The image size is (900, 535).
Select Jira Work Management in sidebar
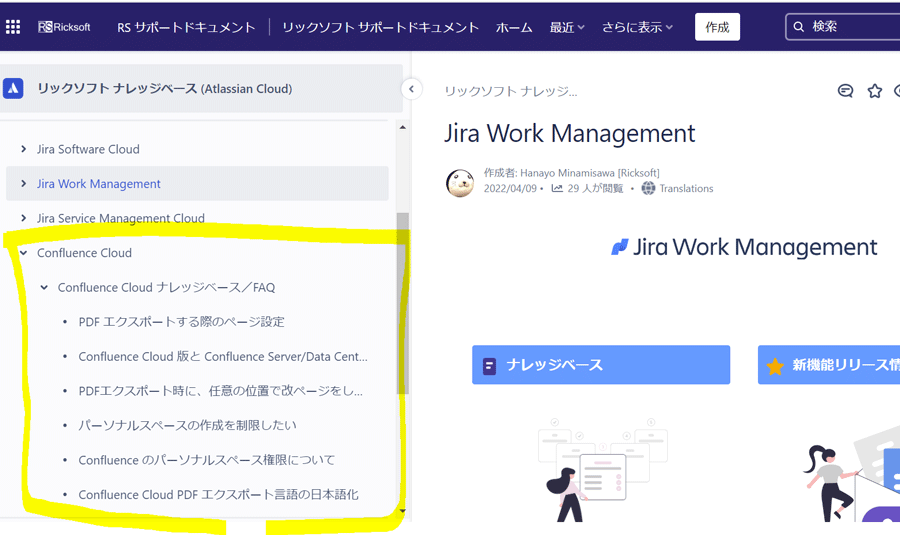click(99, 184)
